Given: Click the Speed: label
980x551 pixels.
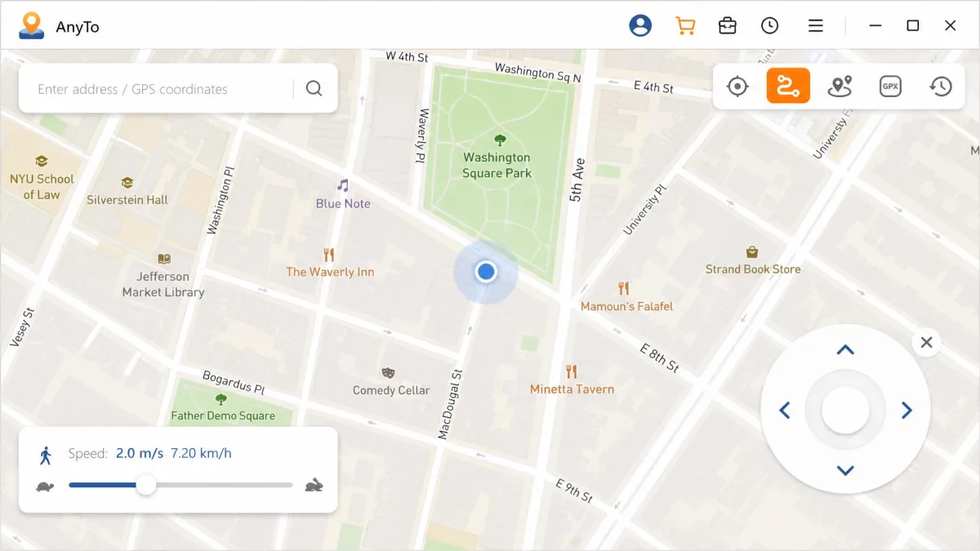Looking at the screenshot, I should point(87,453).
